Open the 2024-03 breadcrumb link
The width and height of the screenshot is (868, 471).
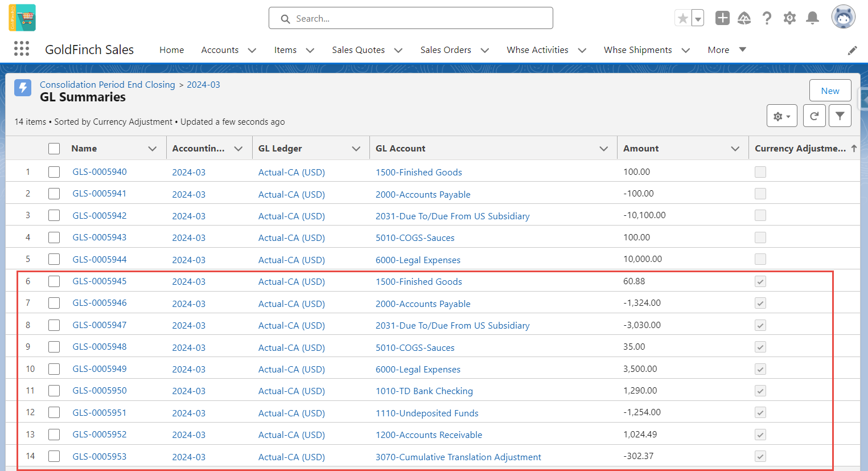click(x=203, y=84)
